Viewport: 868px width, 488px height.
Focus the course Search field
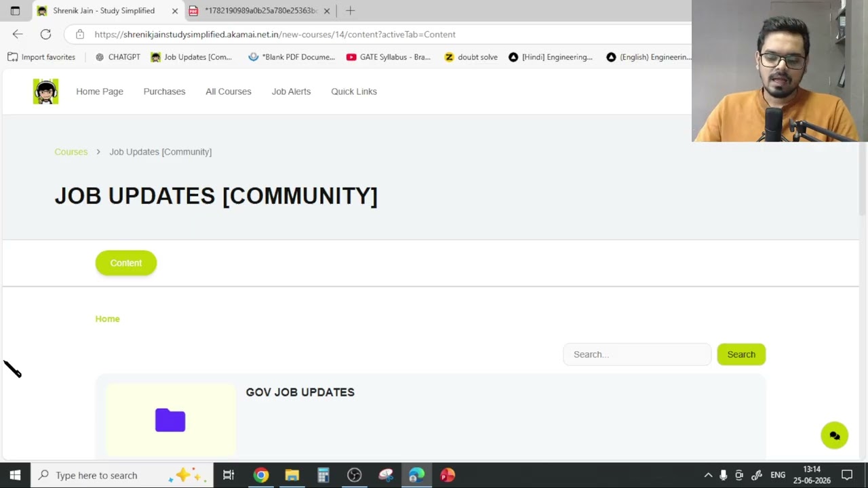637,354
